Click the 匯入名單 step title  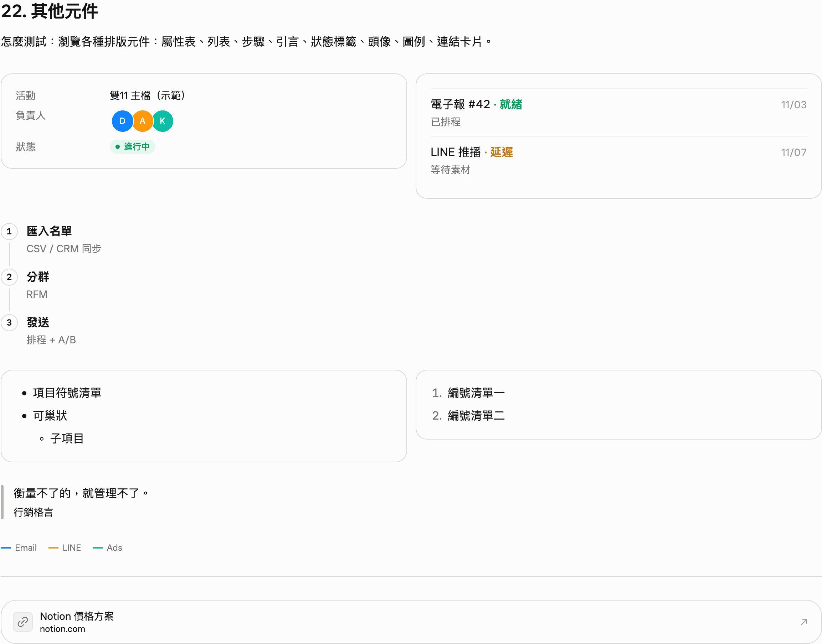click(49, 231)
